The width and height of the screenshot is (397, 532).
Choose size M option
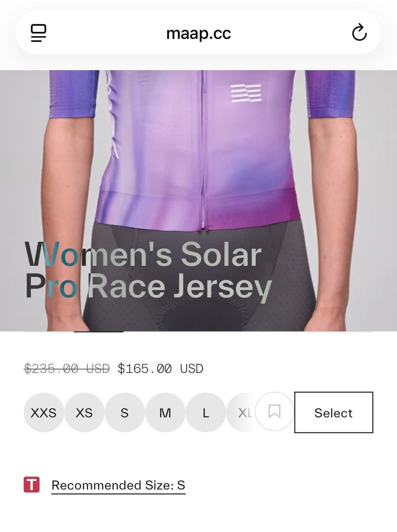tap(165, 412)
